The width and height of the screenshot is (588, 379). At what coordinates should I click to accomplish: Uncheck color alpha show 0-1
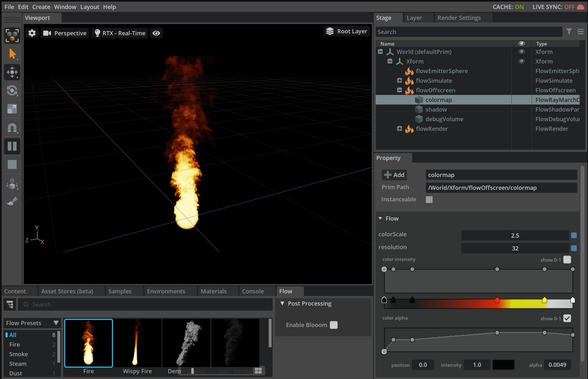tap(567, 318)
